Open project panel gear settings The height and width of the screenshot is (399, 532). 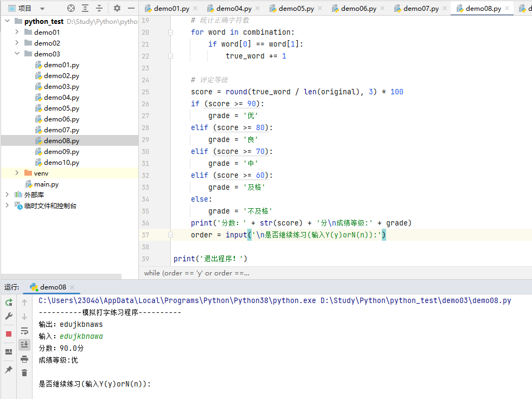(x=117, y=8)
